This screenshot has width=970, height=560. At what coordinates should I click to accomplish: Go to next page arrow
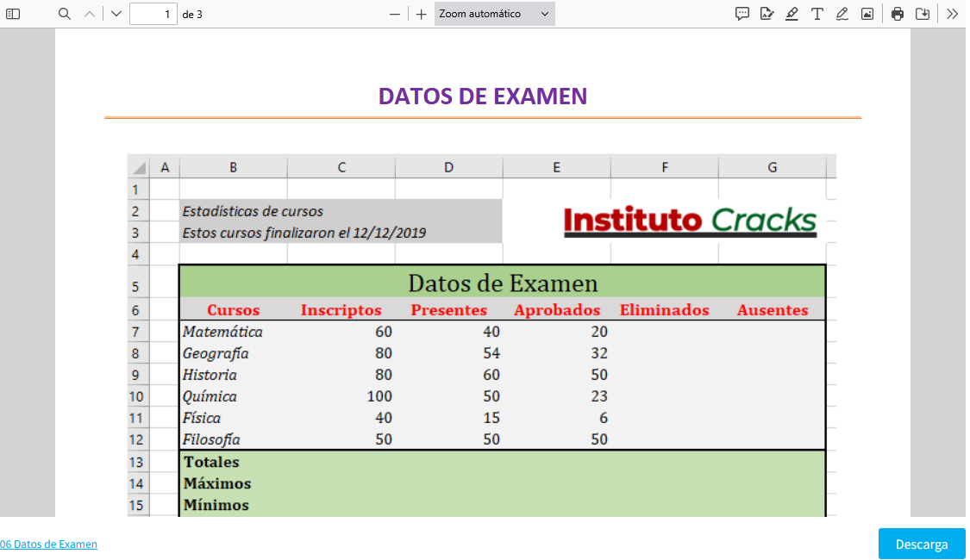116,14
